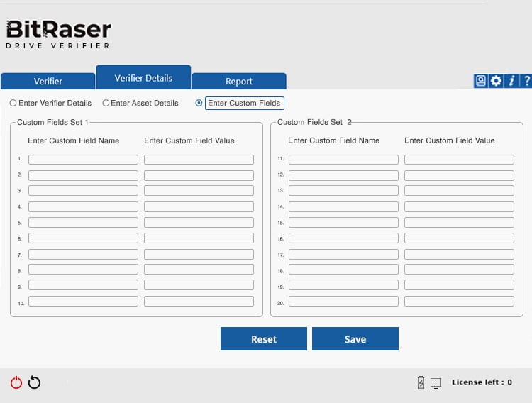Click 'License left : 0' status text
The width and height of the screenshot is (532, 403).
click(x=482, y=382)
